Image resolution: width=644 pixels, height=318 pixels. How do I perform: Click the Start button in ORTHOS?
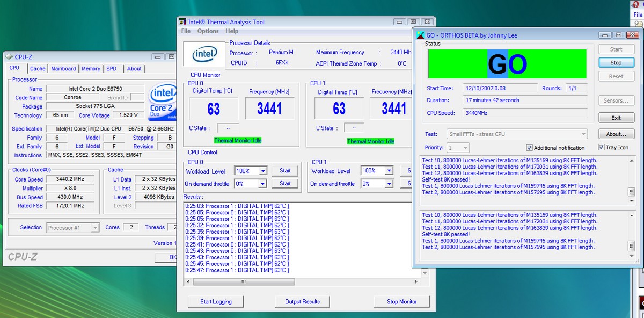click(616, 49)
